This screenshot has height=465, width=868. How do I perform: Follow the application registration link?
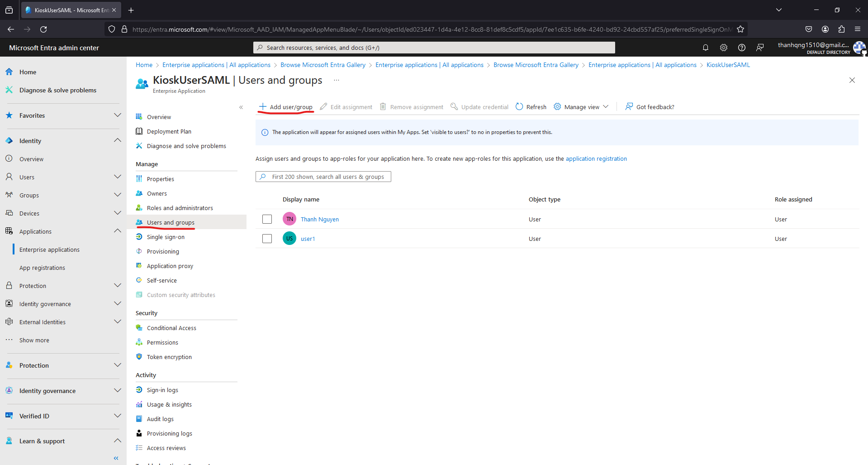pos(596,158)
